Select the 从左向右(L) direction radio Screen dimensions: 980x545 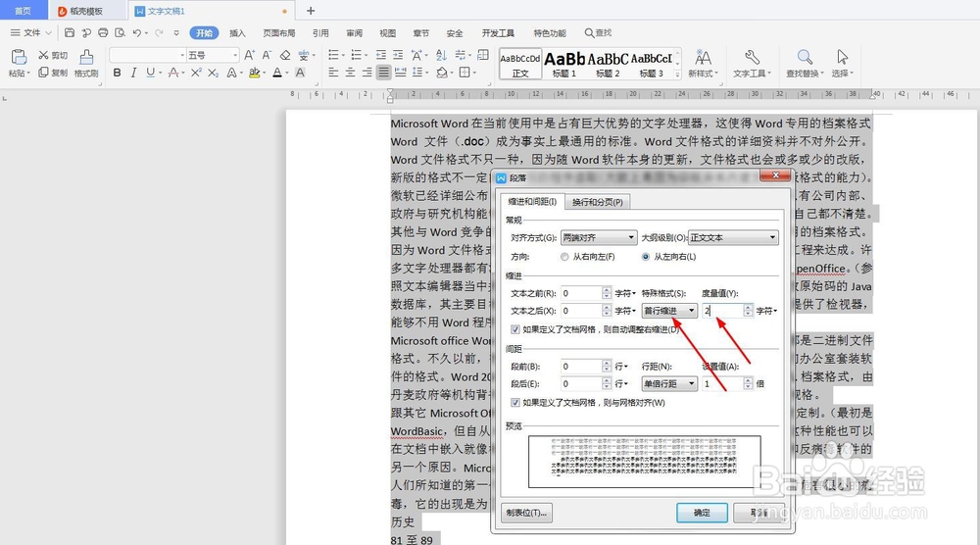click(646, 257)
